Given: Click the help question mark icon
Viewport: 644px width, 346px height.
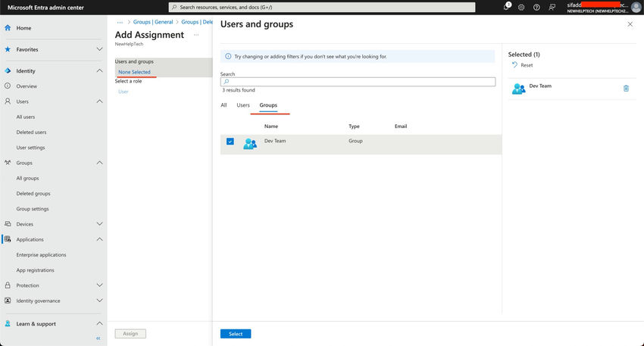Looking at the screenshot, I should point(536,7).
